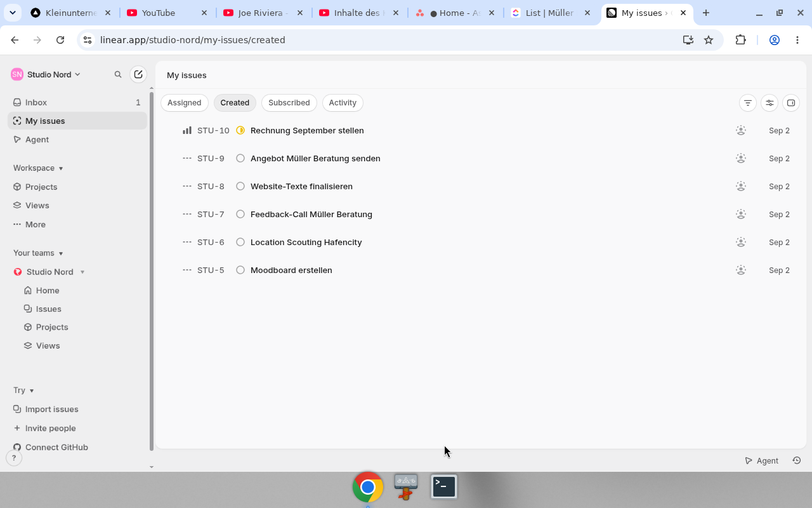The width and height of the screenshot is (812, 508).
Task: Change status circle of STU-9
Action: 240,158
